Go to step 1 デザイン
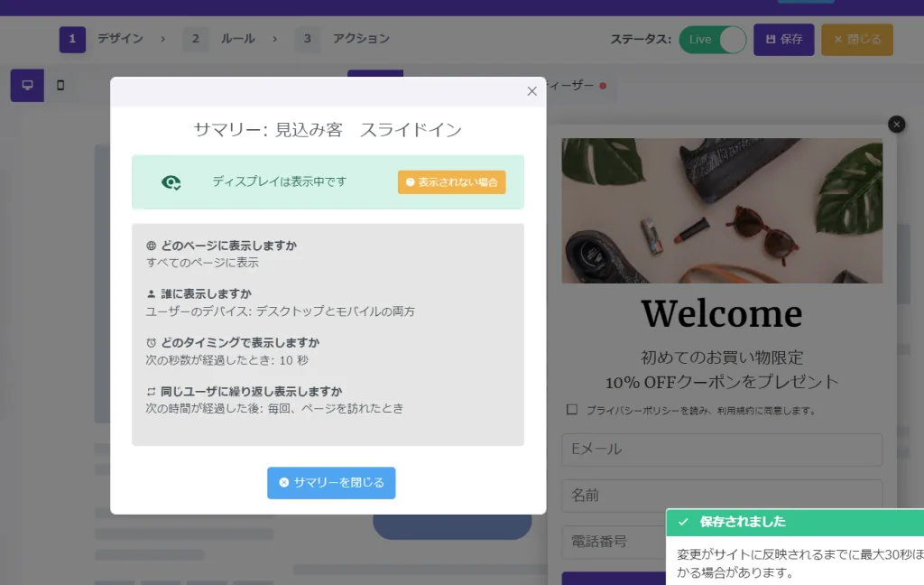The height and width of the screenshot is (585, 924). click(x=101, y=39)
